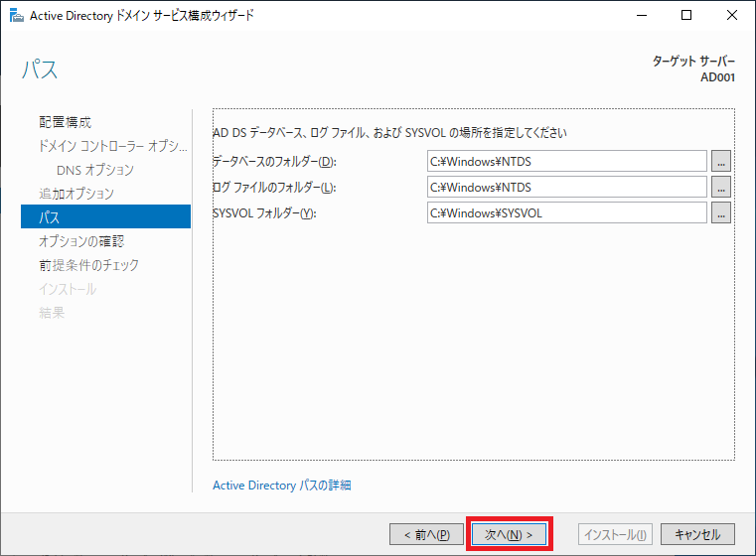Click the SYSVOL フォルダー(Y) label

click(x=264, y=212)
